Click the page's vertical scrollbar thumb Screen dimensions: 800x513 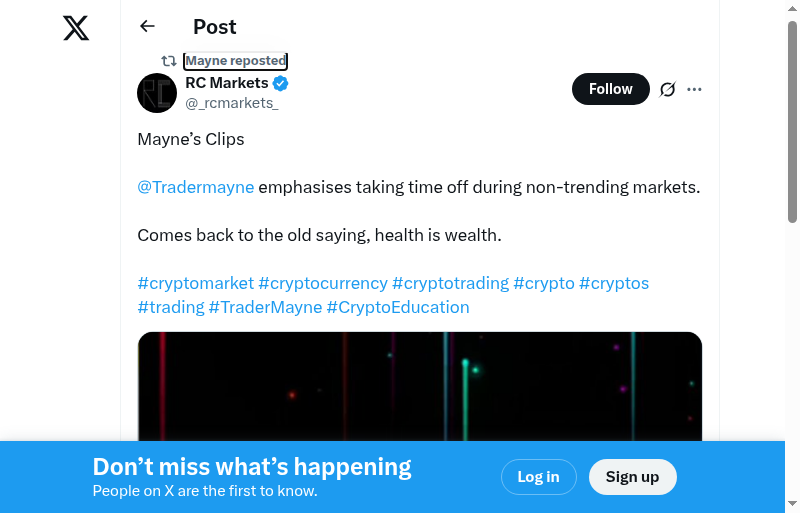[x=792, y=120]
